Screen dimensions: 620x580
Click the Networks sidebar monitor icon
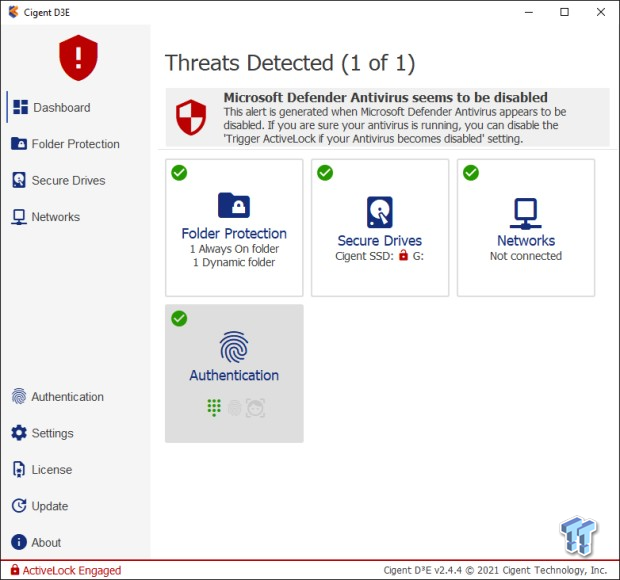(x=19, y=217)
